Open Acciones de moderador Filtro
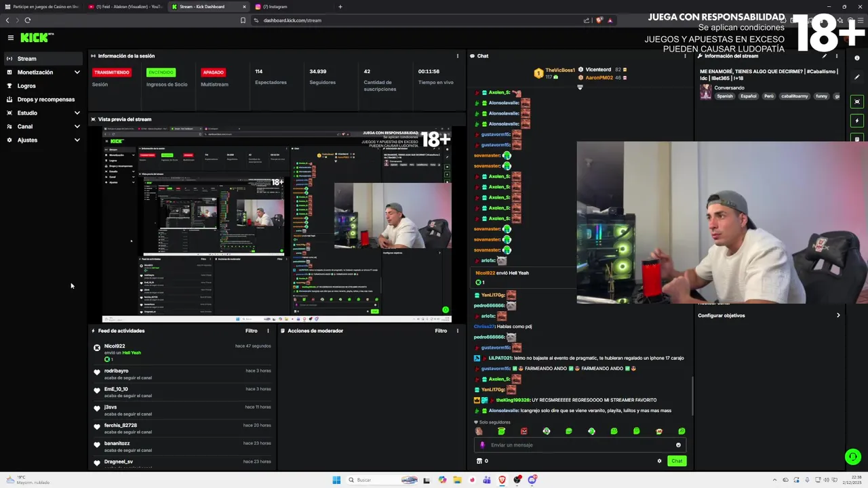868x488 pixels. tap(441, 331)
